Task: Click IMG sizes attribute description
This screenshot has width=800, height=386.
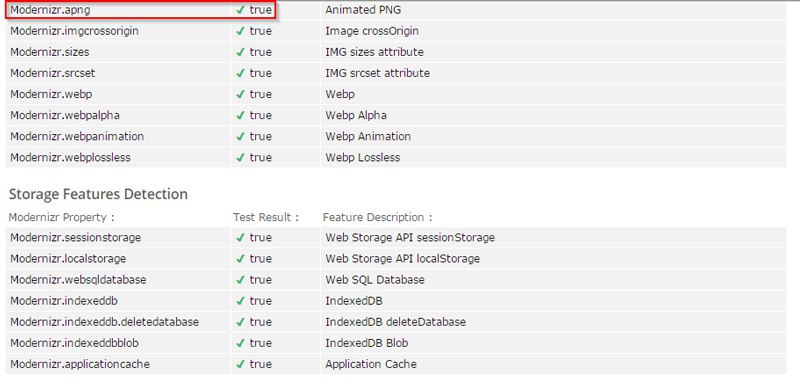Action: coord(374,52)
